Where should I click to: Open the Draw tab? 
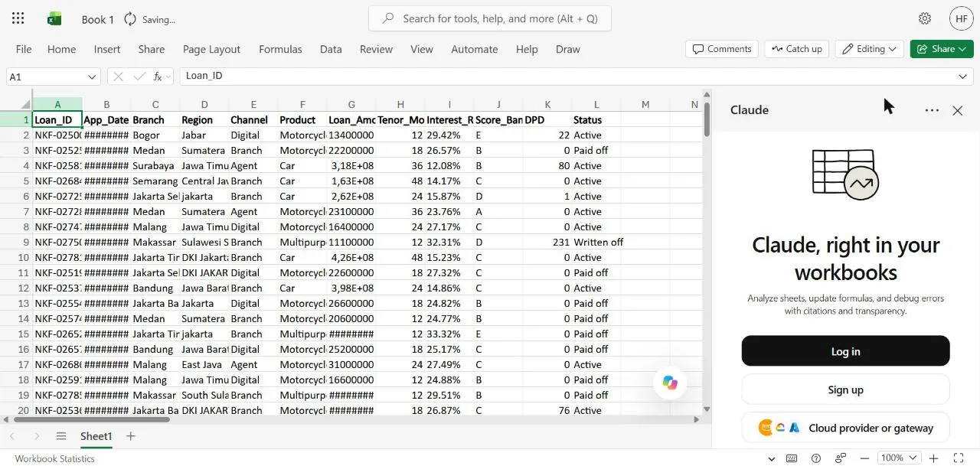point(567,49)
